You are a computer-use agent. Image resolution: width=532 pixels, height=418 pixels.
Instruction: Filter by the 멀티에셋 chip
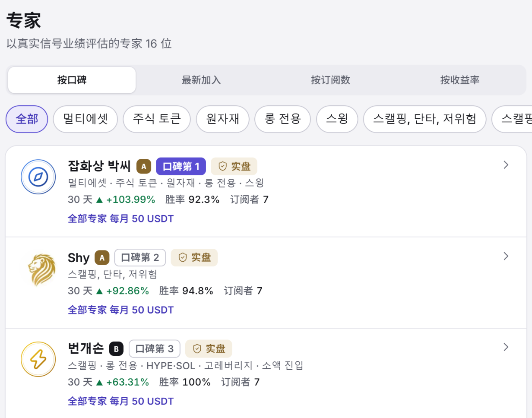pyautogui.click(x=85, y=119)
